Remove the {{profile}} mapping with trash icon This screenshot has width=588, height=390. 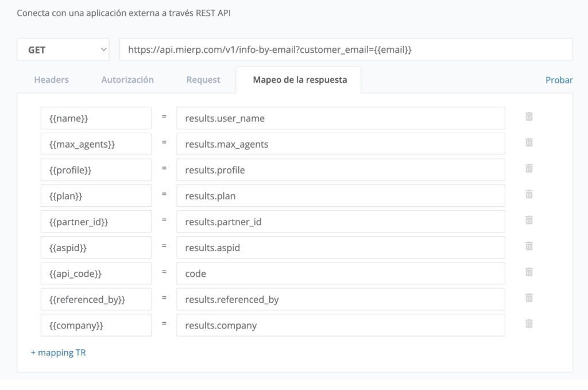tap(529, 168)
